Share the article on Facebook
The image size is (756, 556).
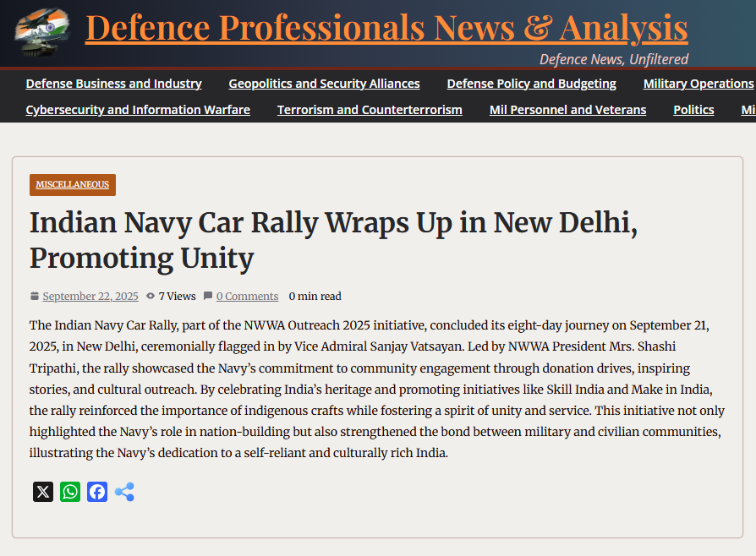[x=97, y=492]
